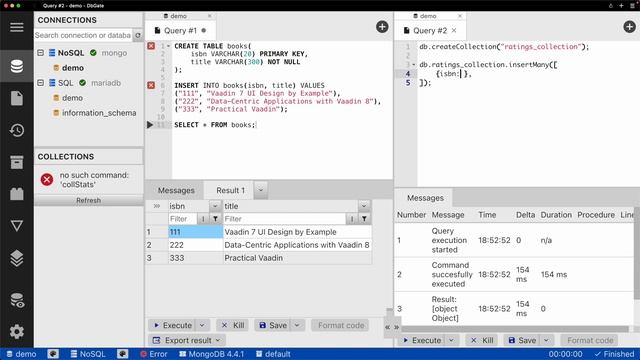
Task: Open the right pane Execute dropdown arrow
Action: (x=451, y=340)
